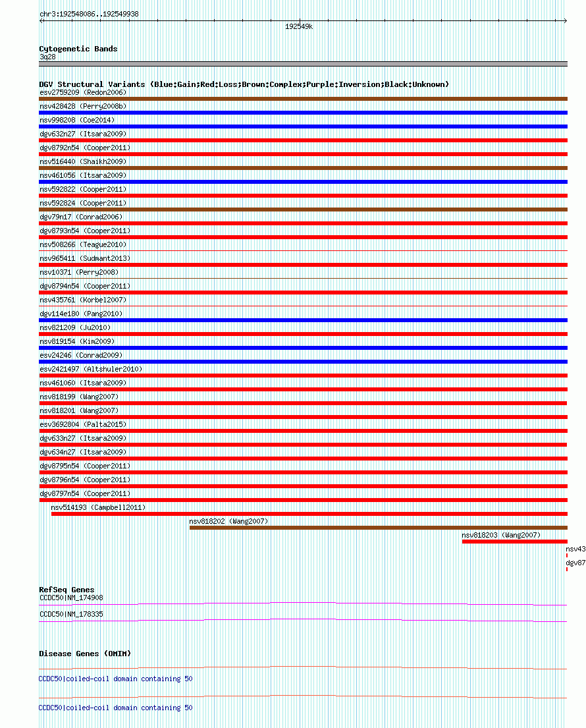Open the CCDC50|NM_178335 RefSeq gene label
Image resolution: width=586 pixels, height=728 pixels.
[72, 614]
